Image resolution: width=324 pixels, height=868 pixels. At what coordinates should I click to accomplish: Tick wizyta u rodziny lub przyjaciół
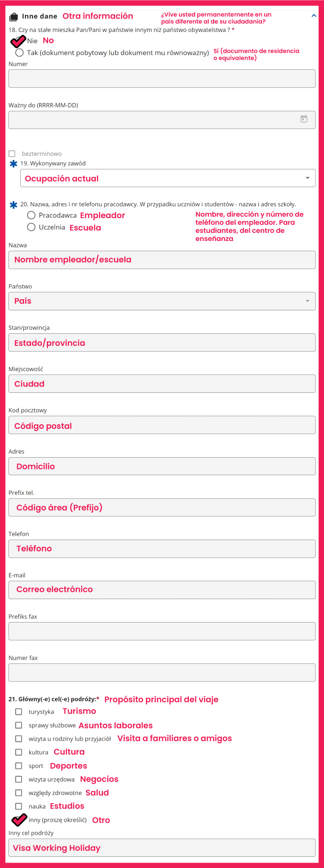pos(18,739)
